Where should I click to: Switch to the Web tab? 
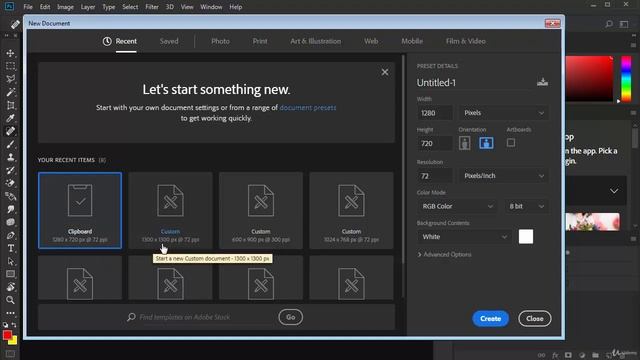[x=371, y=41]
